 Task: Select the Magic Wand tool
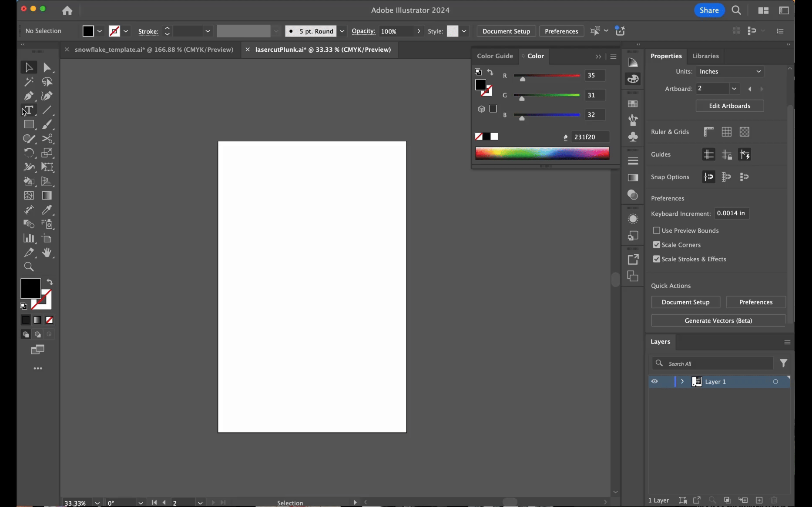click(x=29, y=82)
